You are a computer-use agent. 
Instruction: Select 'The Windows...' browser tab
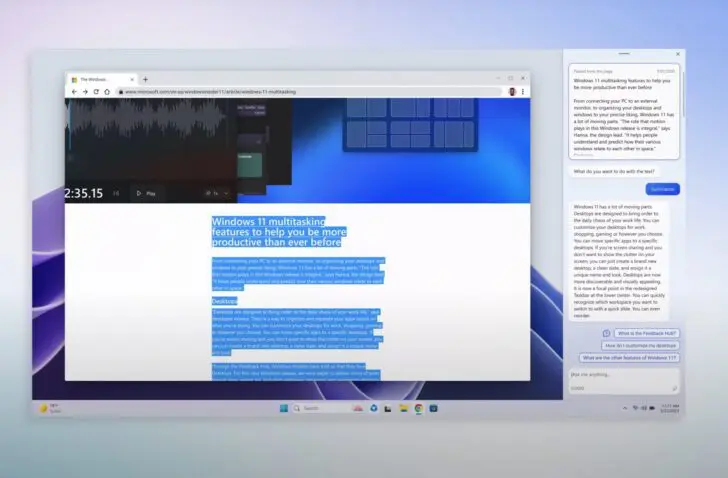pyautogui.click(x=102, y=79)
